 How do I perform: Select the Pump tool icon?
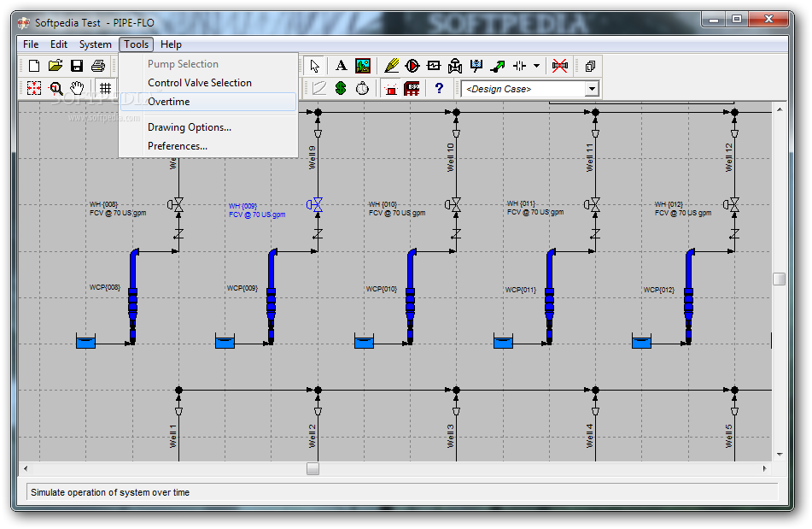412,66
